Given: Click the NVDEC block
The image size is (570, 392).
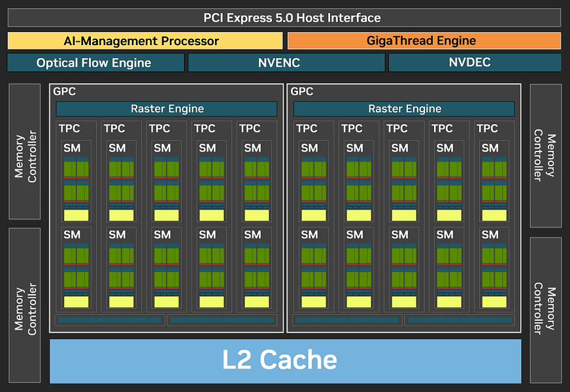Looking at the screenshot, I should 475,63.
